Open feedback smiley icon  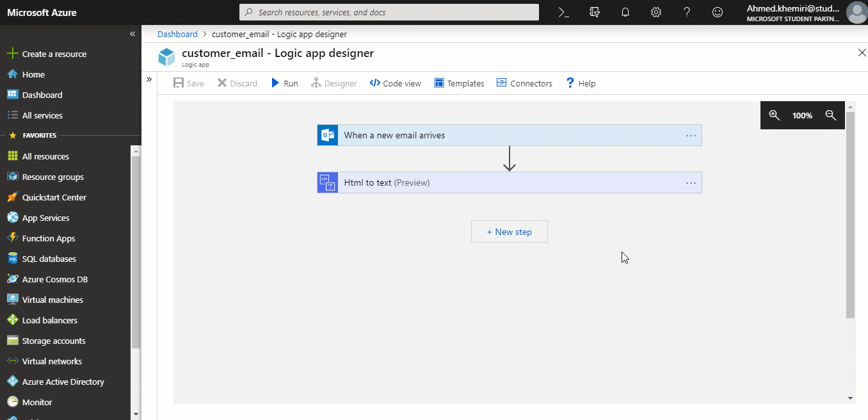[718, 12]
